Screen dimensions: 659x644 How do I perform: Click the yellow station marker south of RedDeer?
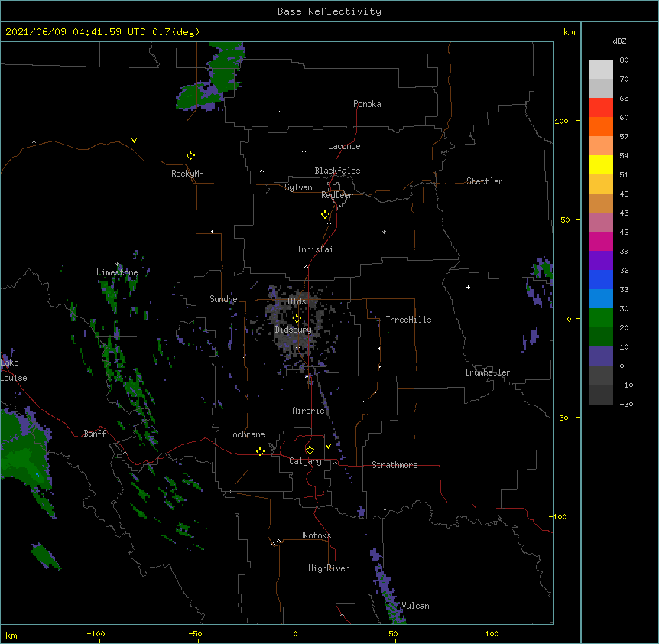tap(326, 215)
